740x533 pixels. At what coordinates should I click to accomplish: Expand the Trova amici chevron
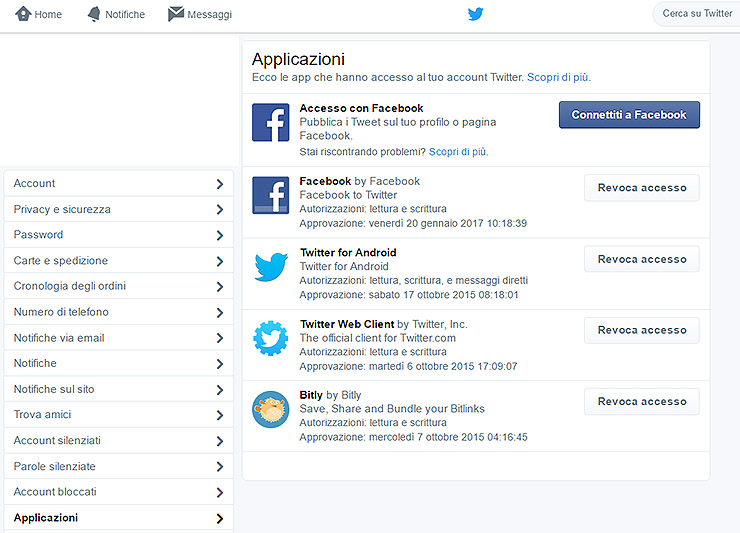tap(219, 415)
